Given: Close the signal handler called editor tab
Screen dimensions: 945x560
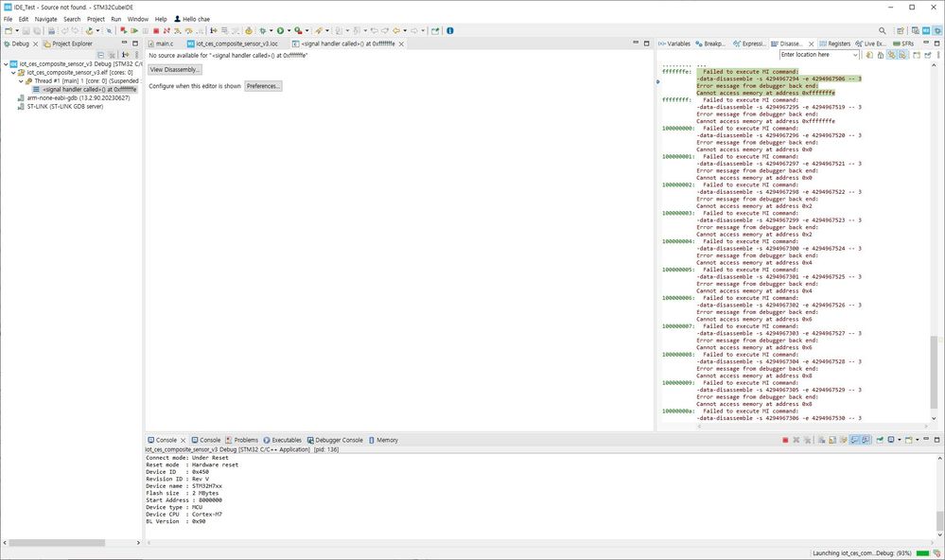Looking at the screenshot, I should tap(401, 44).
